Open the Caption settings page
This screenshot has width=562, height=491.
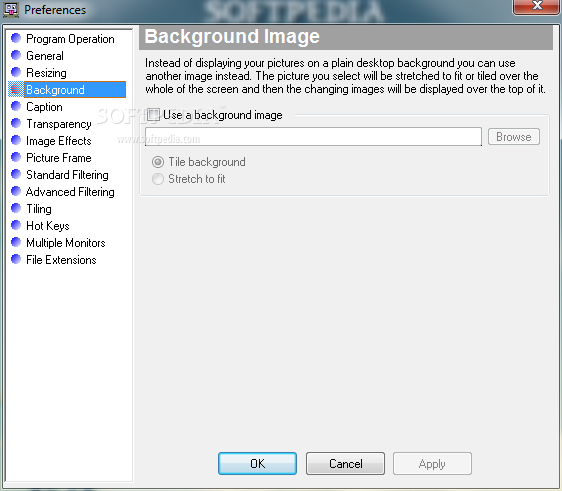(44, 107)
